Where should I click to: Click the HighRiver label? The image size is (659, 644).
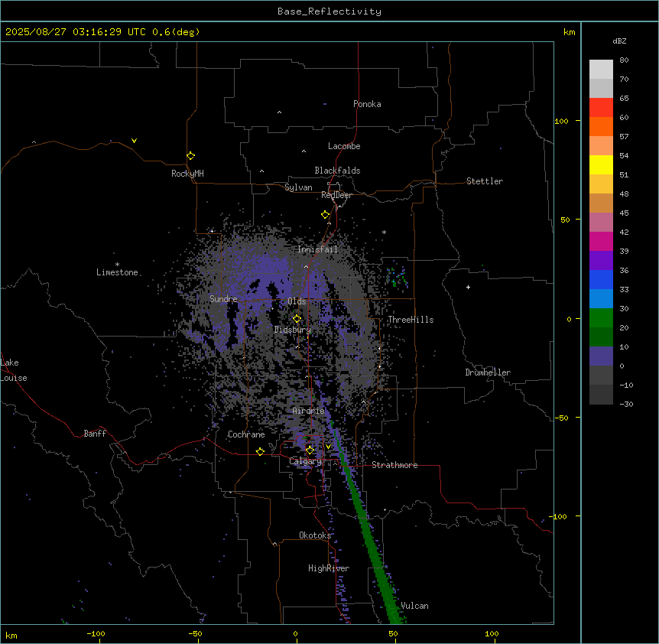[x=329, y=568]
